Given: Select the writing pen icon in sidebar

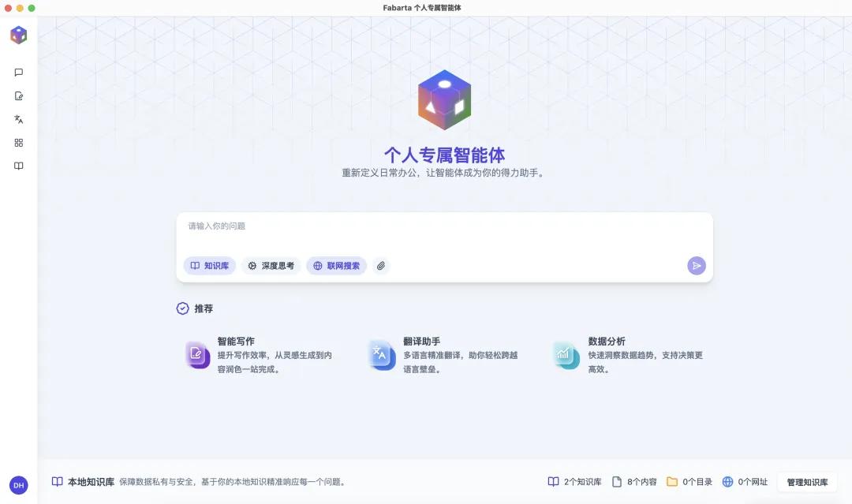Looking at the screenshot, I should click(x=18, y=95).
